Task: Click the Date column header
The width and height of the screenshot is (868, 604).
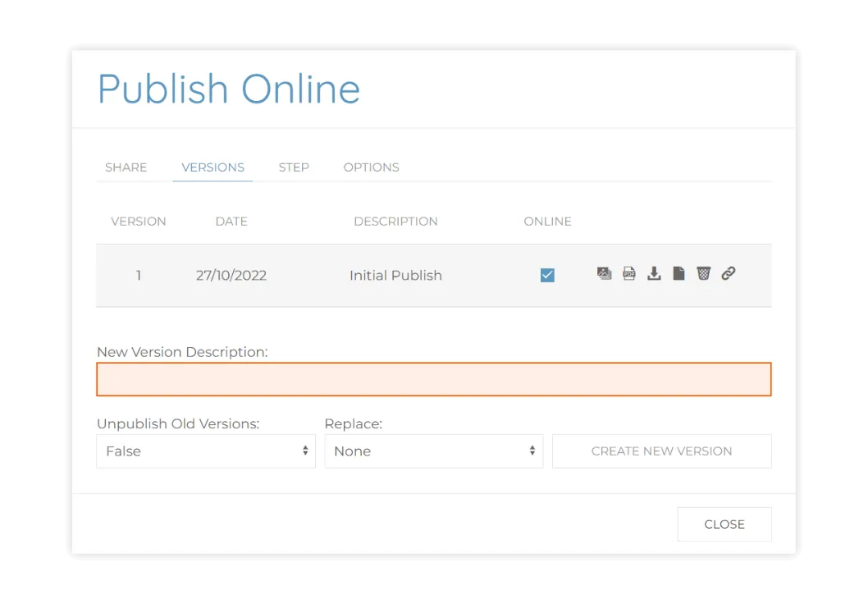Action: [231, 222]
